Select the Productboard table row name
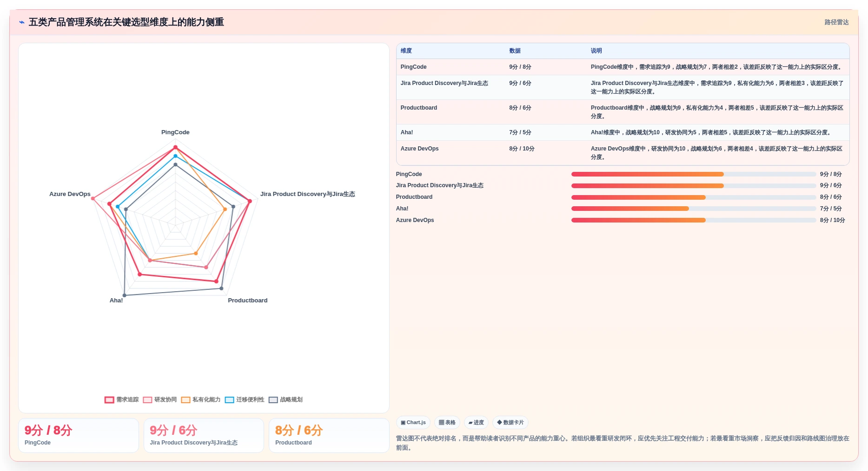 (418, 108)
